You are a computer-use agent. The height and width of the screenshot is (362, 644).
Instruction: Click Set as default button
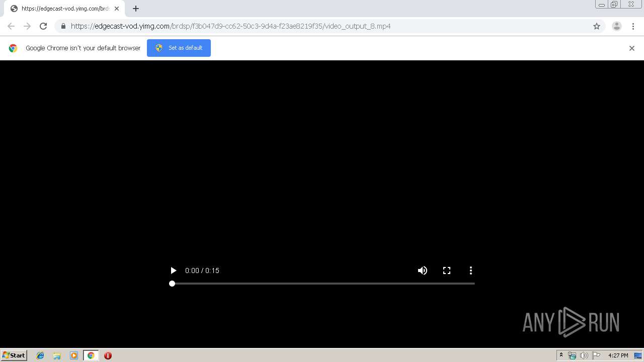click(179, 48)
